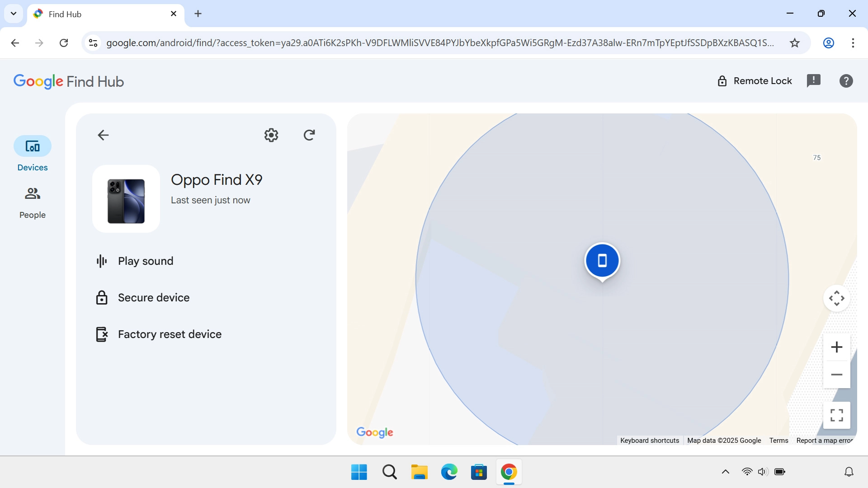Show hidden system tray icons

point(725,472)
